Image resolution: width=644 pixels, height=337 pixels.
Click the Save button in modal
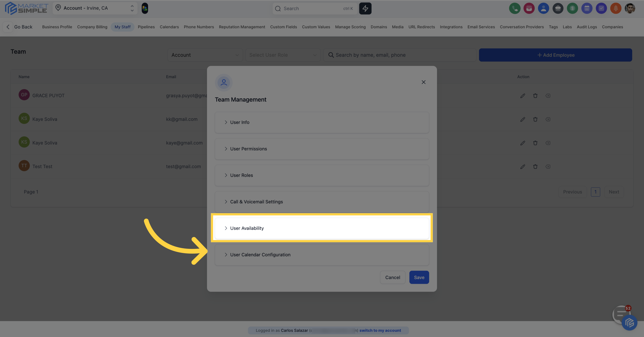[x=419, y=277]
